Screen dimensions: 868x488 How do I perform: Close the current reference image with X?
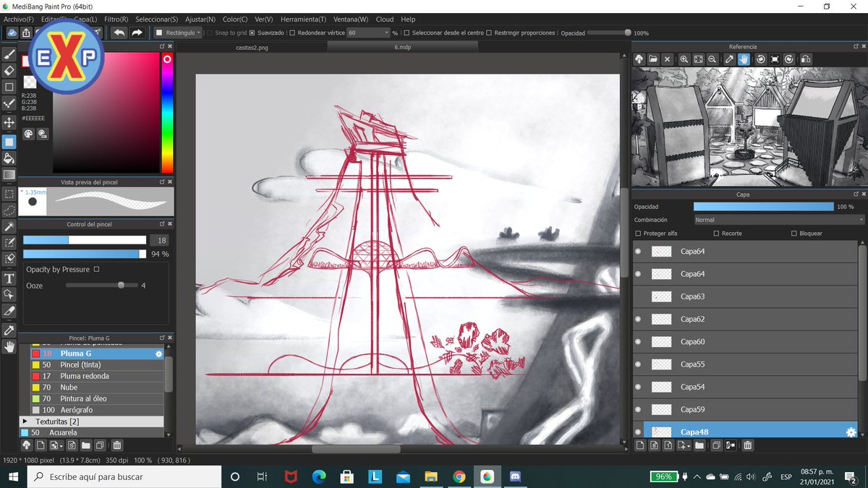667,59
